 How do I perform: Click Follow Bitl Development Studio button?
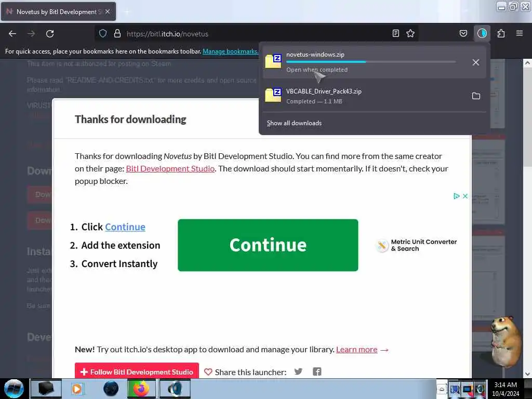[137, 372]
